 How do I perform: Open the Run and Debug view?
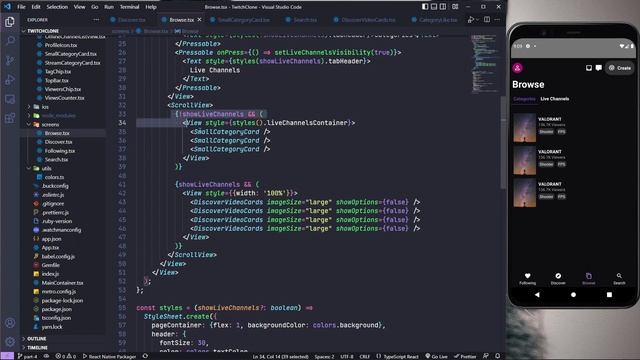pyautogui.click(x=10, y=80)
